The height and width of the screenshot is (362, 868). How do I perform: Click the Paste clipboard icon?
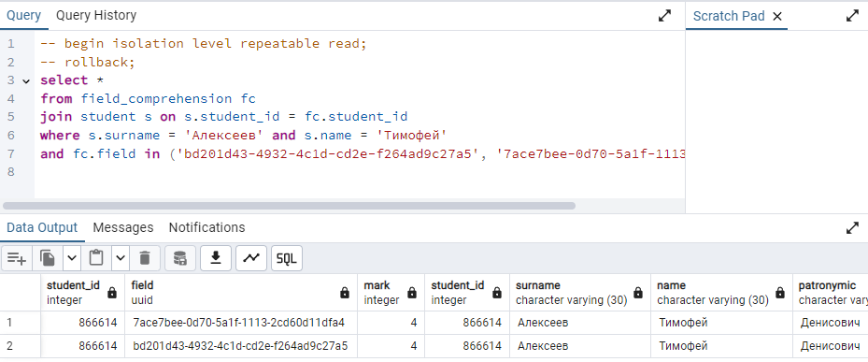pos(96,258)
